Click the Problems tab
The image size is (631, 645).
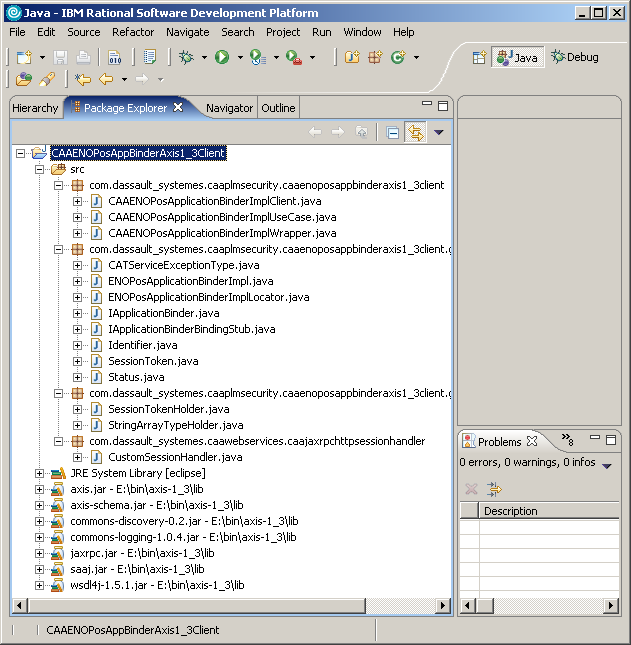click(x=499, y=442)
